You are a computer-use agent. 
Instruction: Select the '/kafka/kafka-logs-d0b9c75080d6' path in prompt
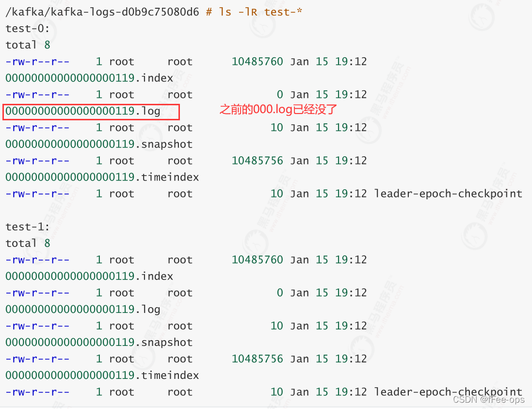(x=102, y=12)
